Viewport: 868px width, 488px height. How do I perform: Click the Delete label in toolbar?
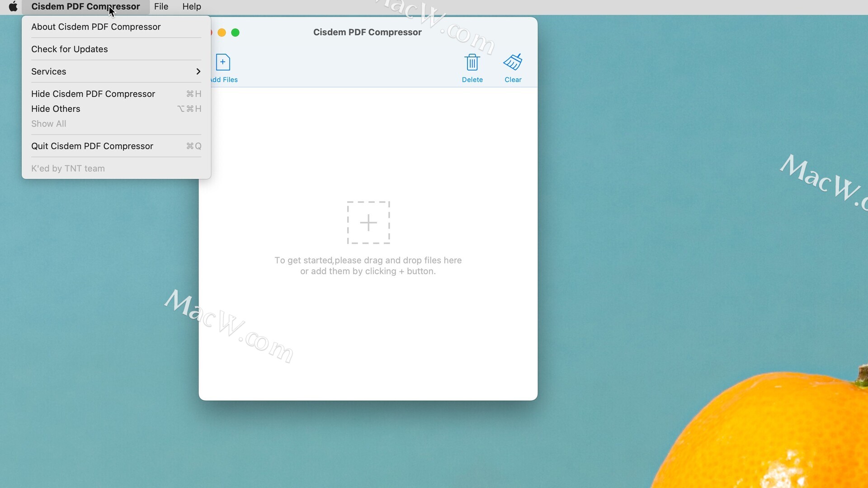click(x=472, y=80)
